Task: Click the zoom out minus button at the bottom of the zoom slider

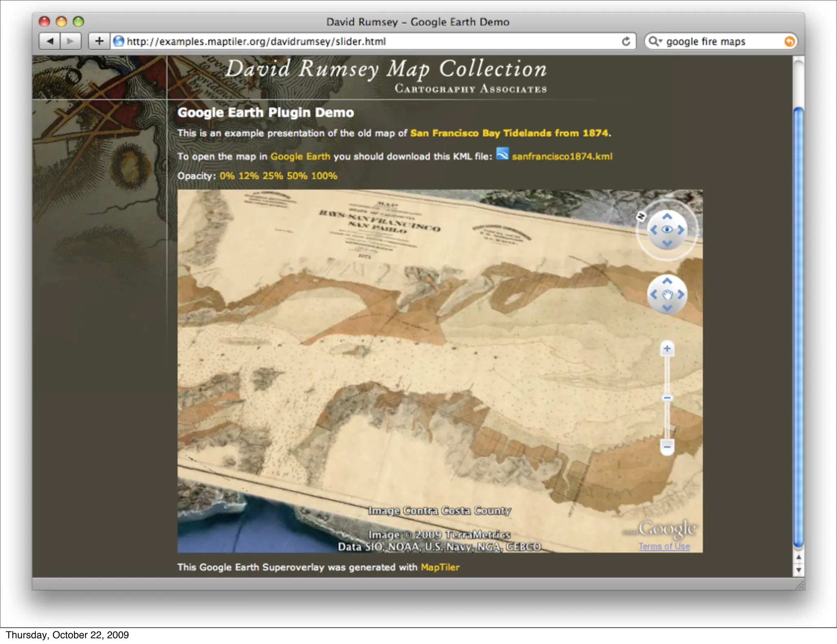Action: 667,447
